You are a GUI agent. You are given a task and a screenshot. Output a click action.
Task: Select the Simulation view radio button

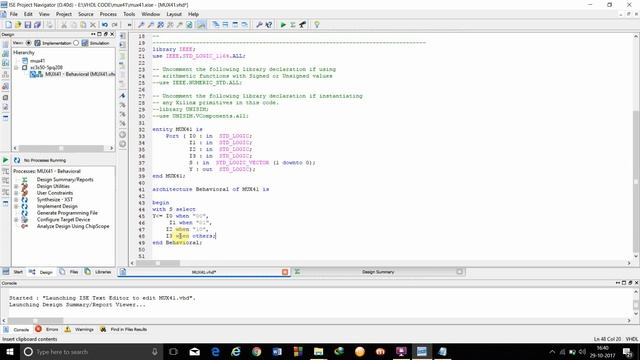click(x=76, y=43)
